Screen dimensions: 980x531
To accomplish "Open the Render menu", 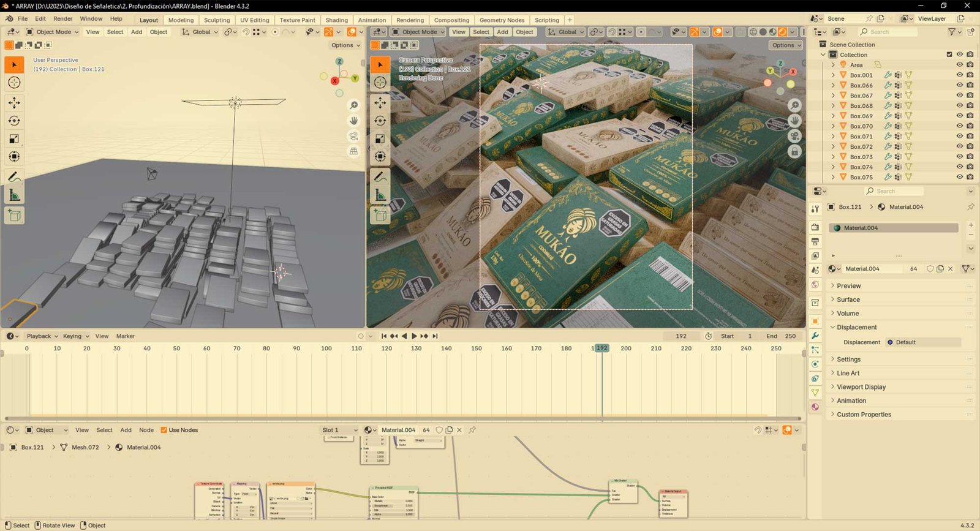I will 63,19.
